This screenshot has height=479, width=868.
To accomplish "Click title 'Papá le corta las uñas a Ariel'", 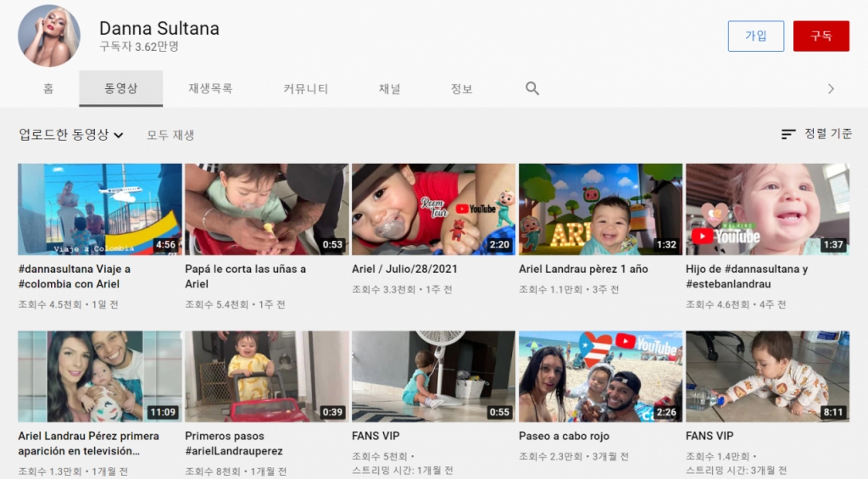I will (245, 276).
